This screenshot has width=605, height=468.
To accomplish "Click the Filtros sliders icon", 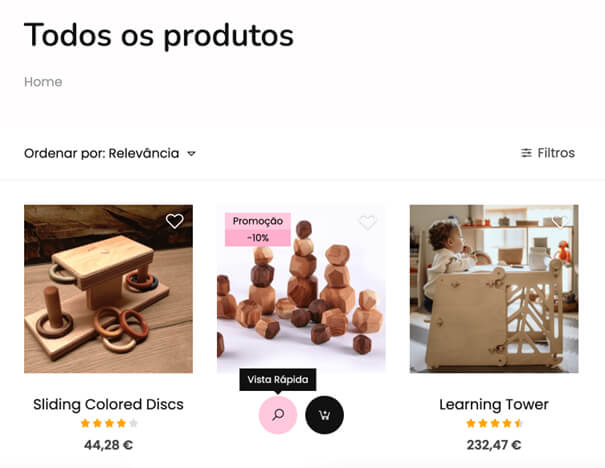I will pyautogui.click(x=526, y=153).
